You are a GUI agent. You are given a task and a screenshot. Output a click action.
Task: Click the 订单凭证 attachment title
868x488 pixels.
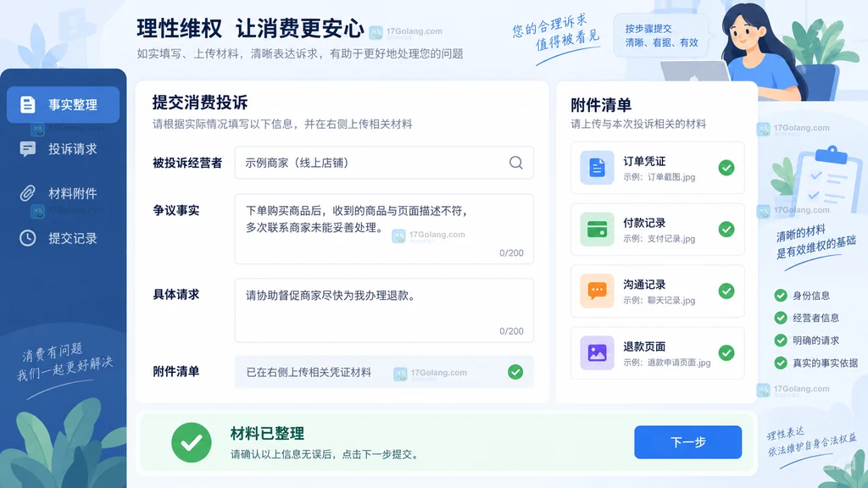[644, 161]
